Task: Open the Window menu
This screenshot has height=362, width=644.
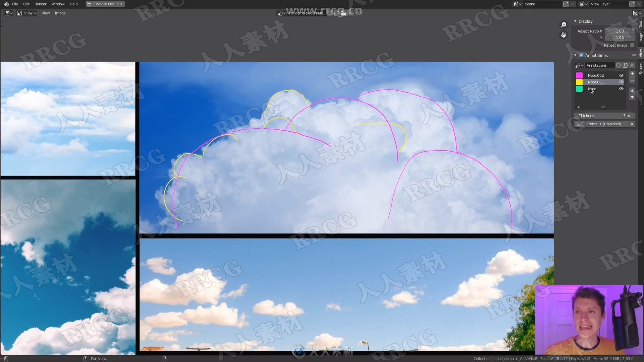Action: [x=57, y=4]
